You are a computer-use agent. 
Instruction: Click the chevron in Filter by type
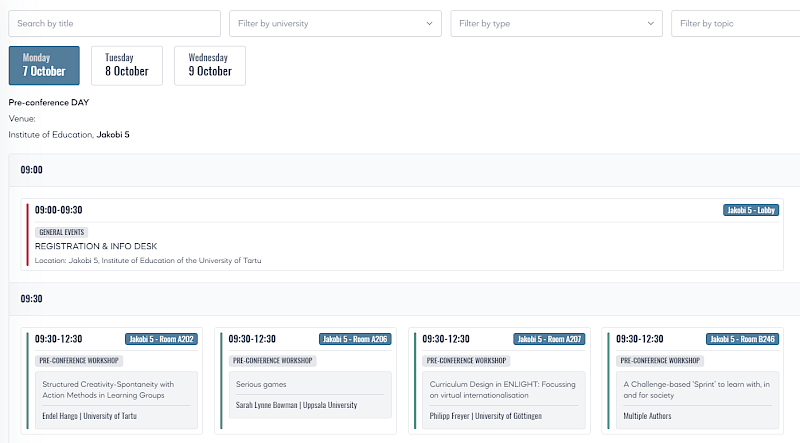coord(650,23)
